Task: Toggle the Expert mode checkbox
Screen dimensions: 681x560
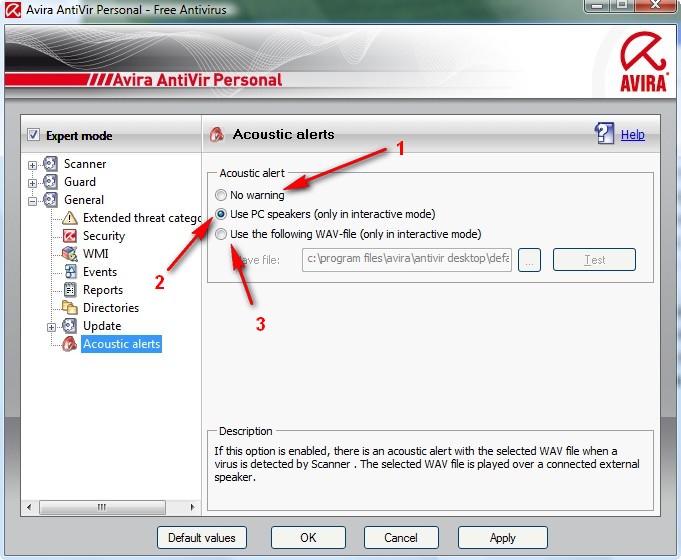Action: (x=33, y=135)
